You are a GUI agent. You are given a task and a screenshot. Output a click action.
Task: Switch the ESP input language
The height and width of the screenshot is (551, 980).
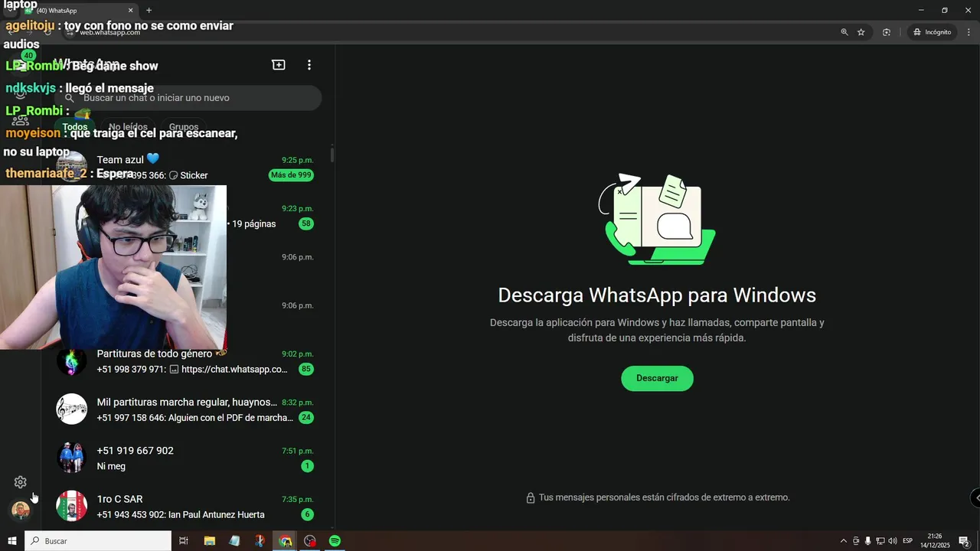pos(907,541)
